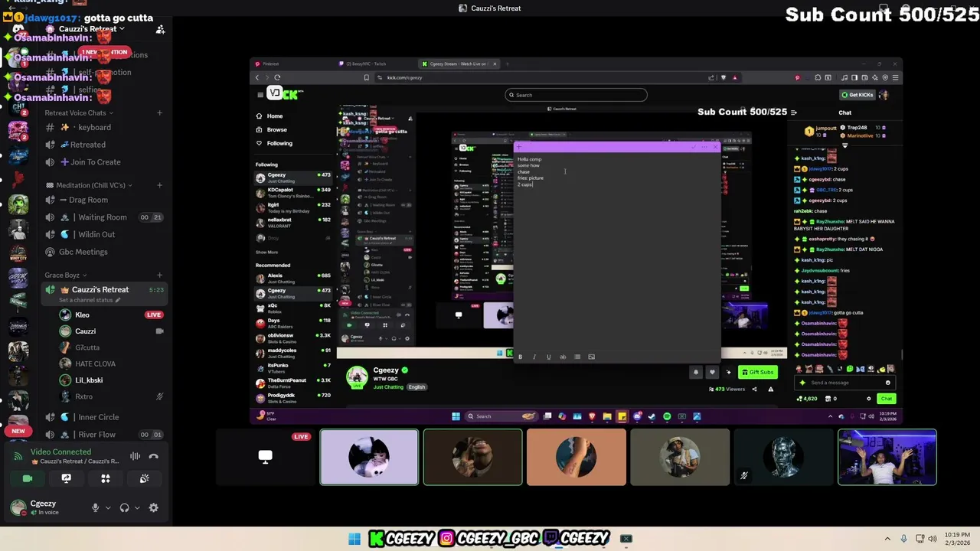Open the system tray hidden icons chevron
This screenshot has height=551, width=980.
(x=887, y=539)
